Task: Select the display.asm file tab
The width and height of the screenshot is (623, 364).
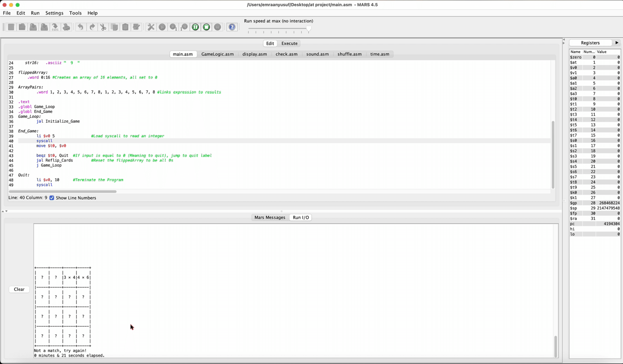Action: point(254,54)
